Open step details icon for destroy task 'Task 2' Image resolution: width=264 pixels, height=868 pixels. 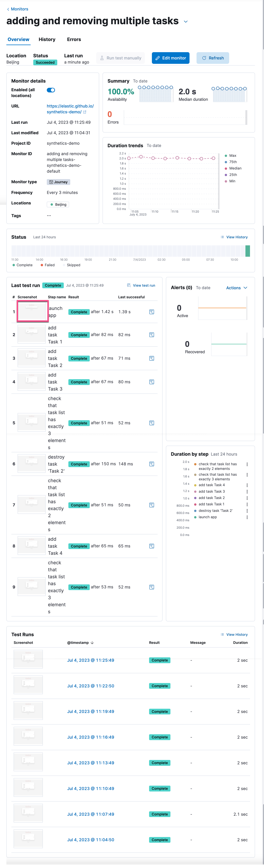tap(152, 464)
